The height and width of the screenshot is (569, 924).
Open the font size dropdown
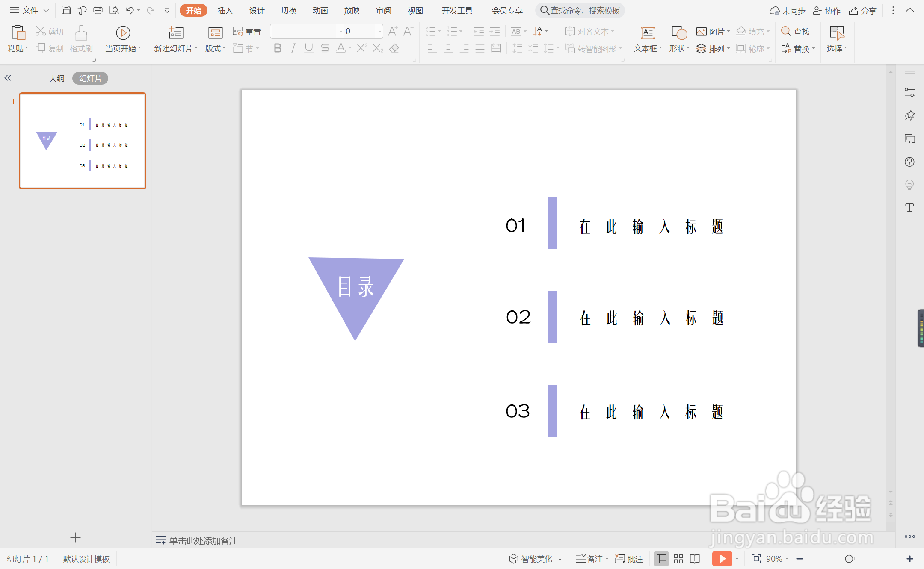(379, 31)
